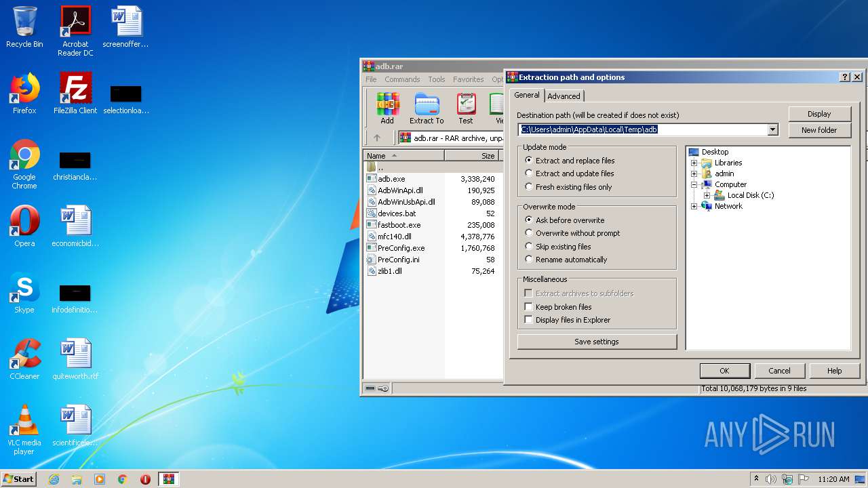The width and height of the screenshot is (868, 488).
Task: Open the Tools menu in WinRAR
Action: [x=437, y=79]
